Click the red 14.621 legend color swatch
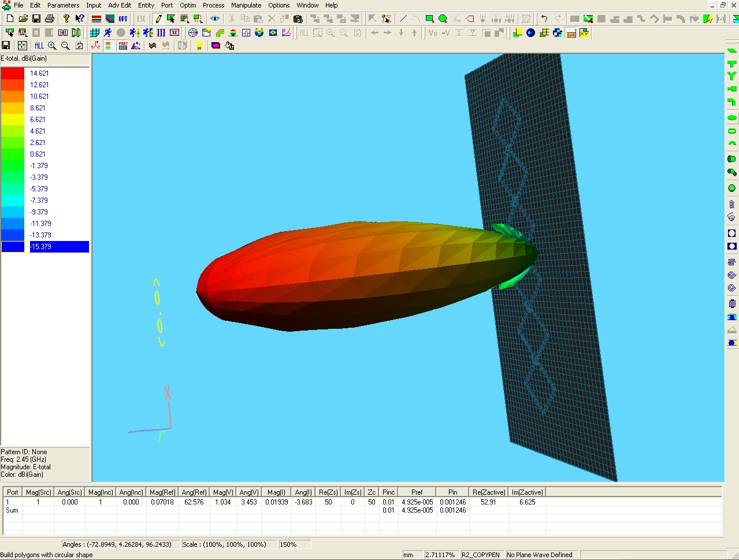 point(13,73)
